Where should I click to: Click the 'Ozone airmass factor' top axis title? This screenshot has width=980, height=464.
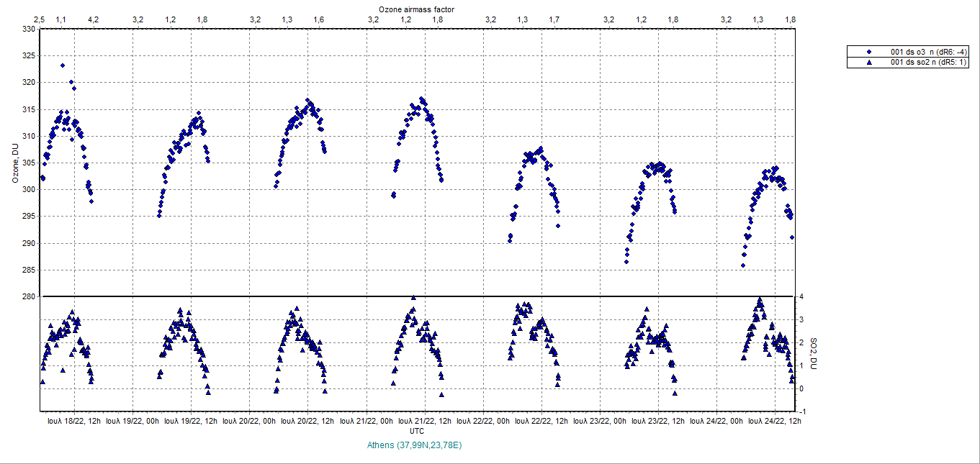(416, 8)
